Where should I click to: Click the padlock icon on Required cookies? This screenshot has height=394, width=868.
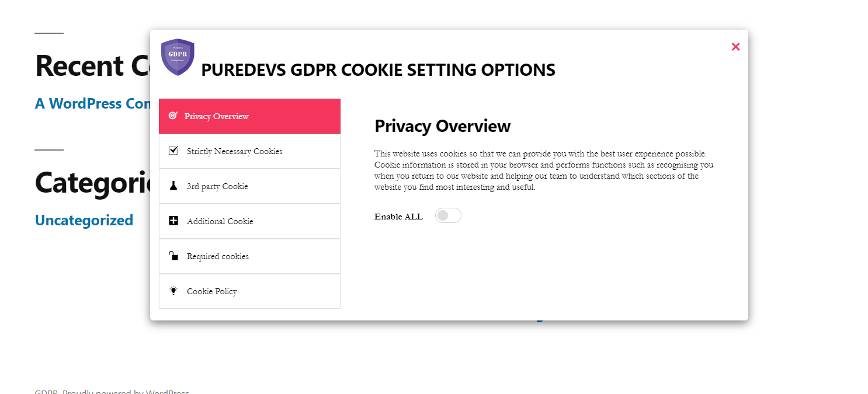(173, 256)
